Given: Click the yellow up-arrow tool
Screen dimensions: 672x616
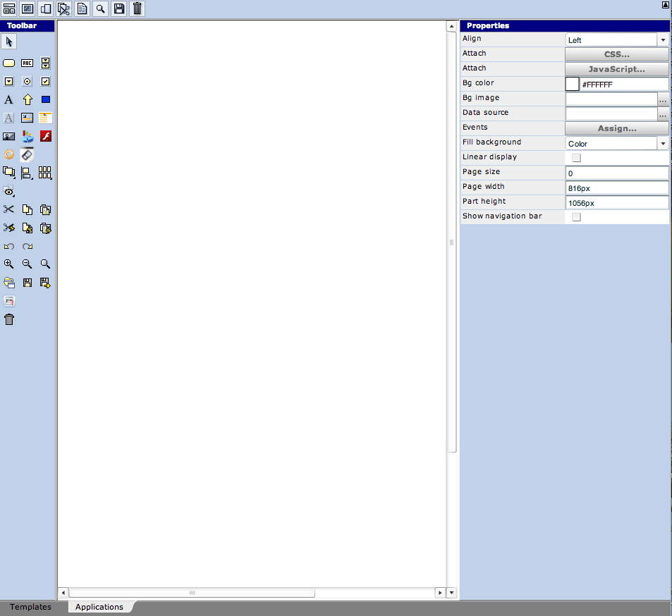Looking at the screenshot, I should point(28,100).
